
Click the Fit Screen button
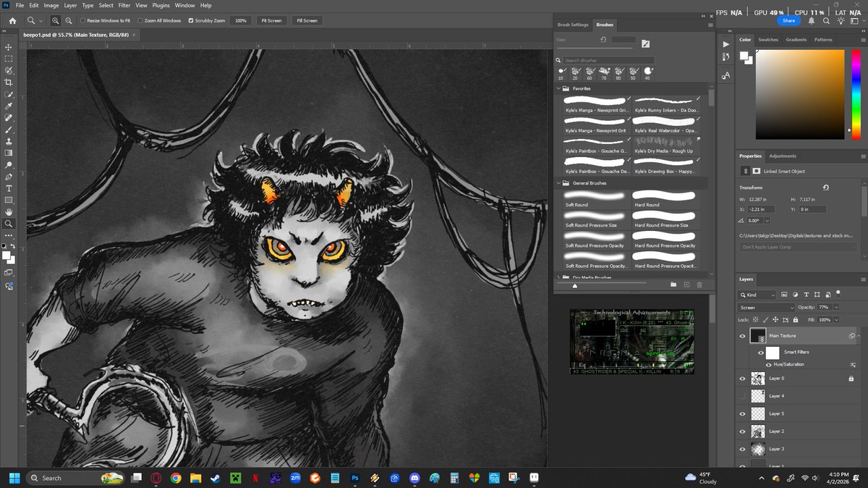[x=271, y=21]
